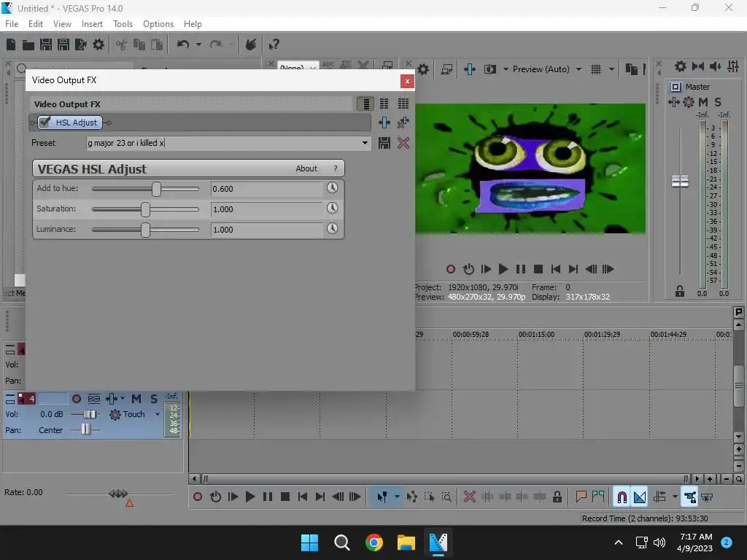The width and height of the screenshot is (747, 560).
Task: Animate Add to hue clock icon
Action: [x=333, y=187]
